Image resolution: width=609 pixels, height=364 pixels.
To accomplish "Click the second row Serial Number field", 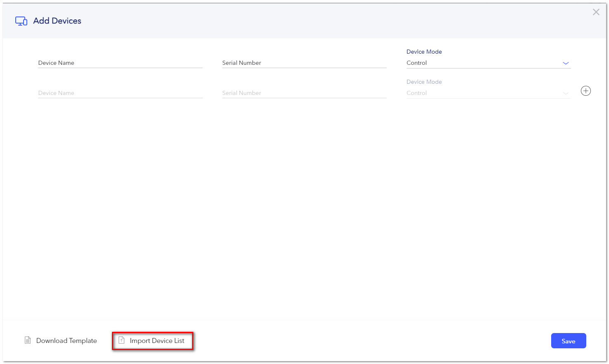I will coord(304,93).
